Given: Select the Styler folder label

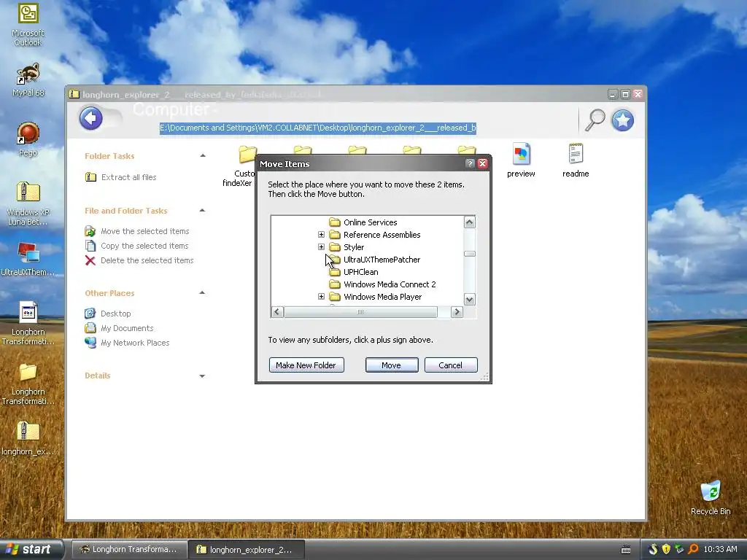Looking at the screenshot, I should (x=354, y=247).
